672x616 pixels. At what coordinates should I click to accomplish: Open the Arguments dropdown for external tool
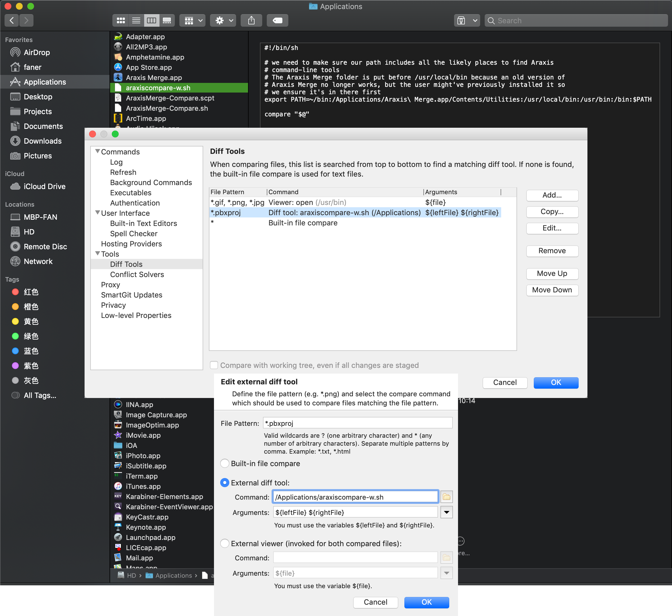pyautogui.click(x=447, y=512)
